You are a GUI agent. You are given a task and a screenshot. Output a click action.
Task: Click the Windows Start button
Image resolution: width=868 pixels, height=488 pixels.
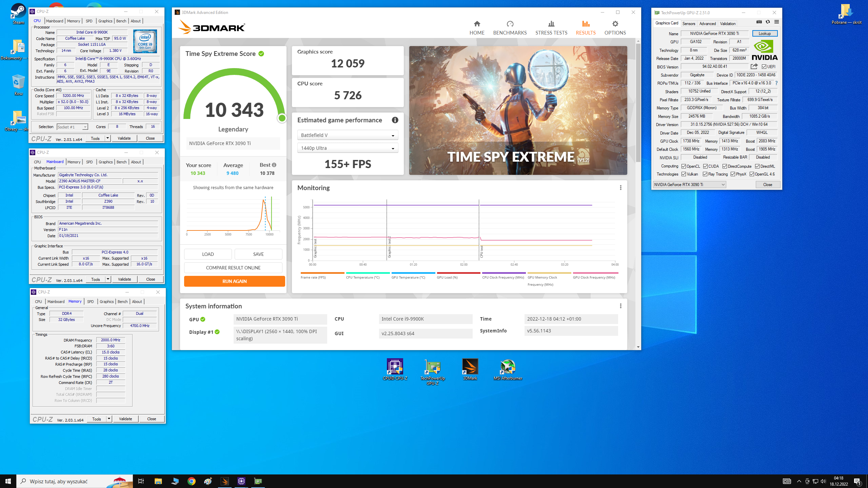coord(8,481)
